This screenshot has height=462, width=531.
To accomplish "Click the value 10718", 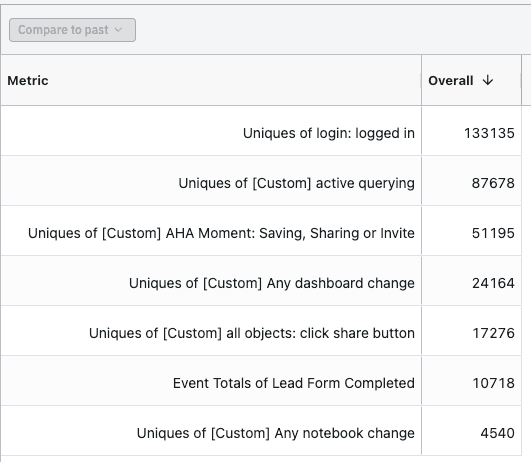I will [x=494, y=383].
